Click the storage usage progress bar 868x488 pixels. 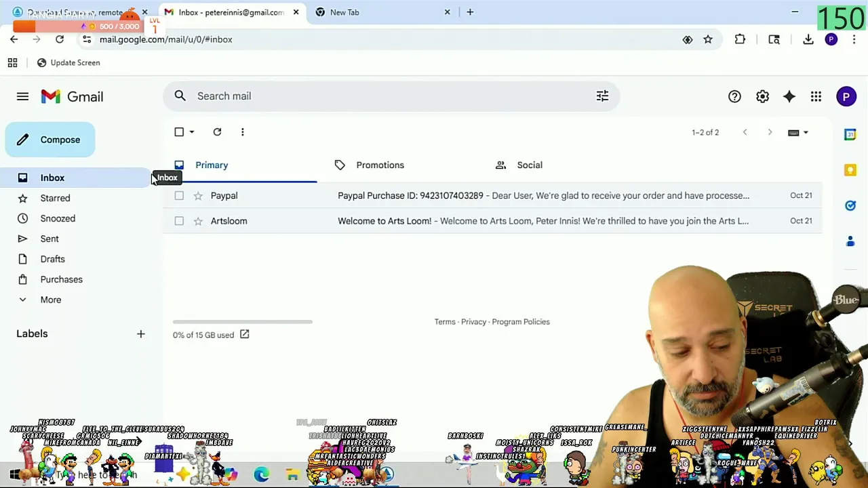(242, 322)
